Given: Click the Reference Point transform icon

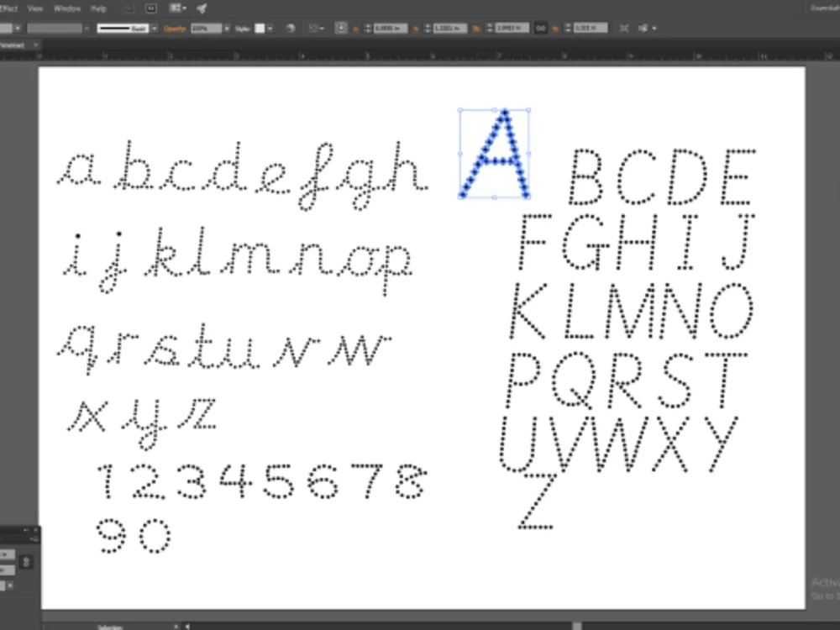Looking at the screenshot, I should 341,28.
